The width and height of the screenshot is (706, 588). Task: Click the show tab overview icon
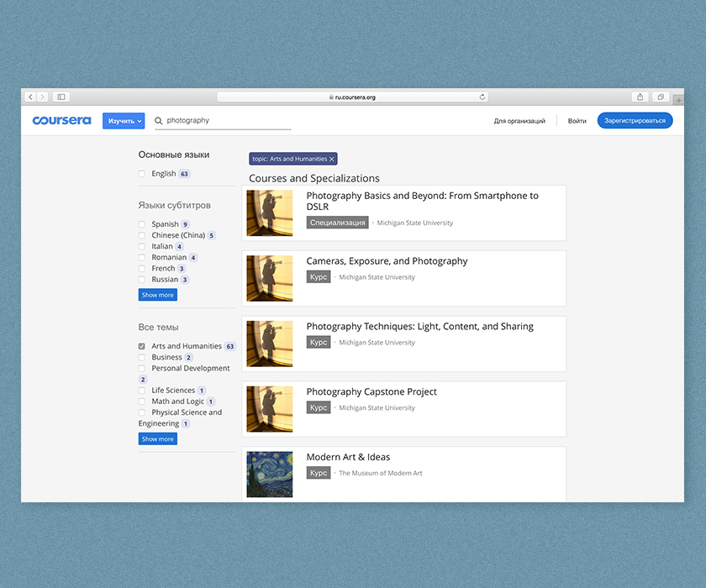coord(661,97)
